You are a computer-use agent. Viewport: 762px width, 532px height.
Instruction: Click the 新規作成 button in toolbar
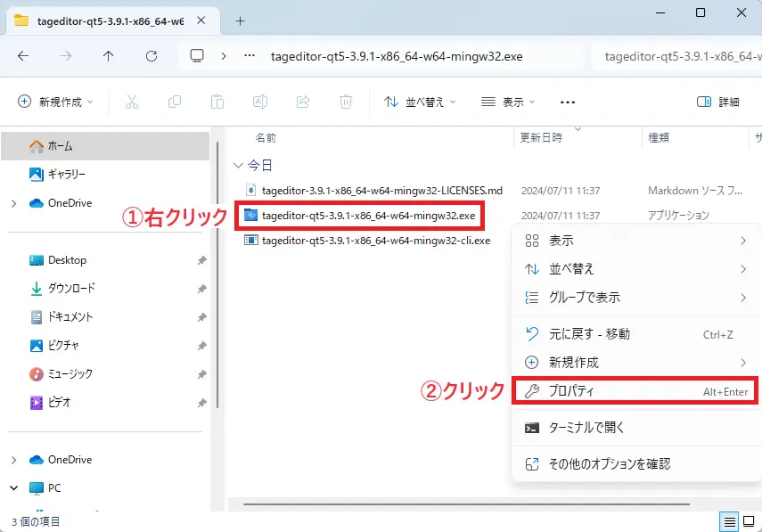[x=56, y=102]
